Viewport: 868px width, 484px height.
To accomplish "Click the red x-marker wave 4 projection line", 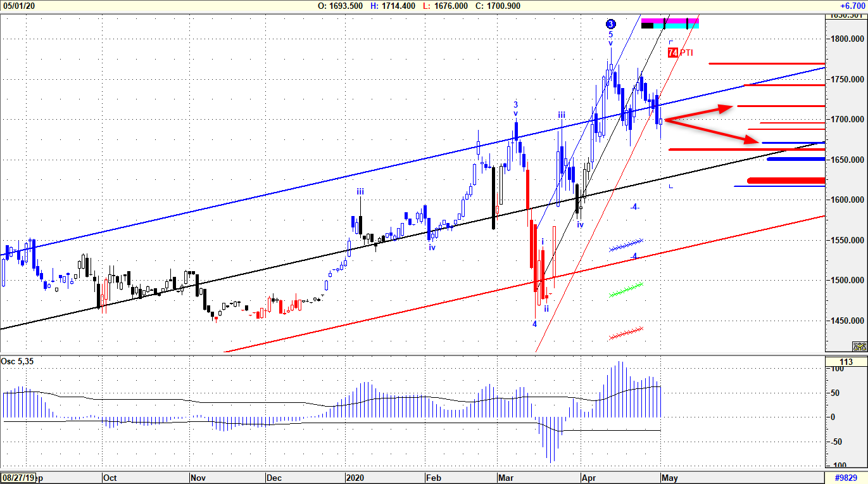I will [626, 333].
